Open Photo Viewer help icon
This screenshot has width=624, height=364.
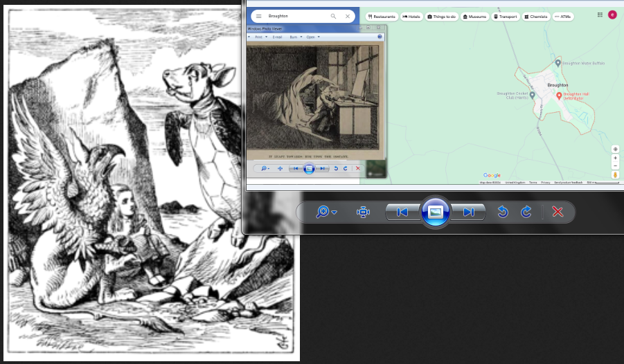tap(380, 37)
